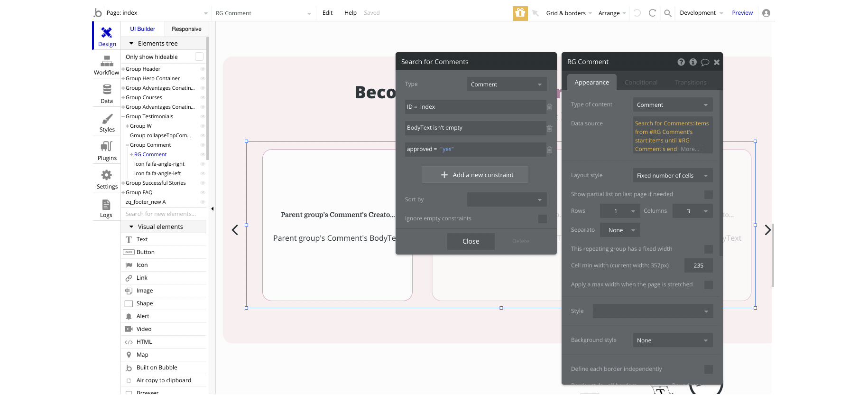
Task: Open the Layout style dropdown
Action: (673, 176)
